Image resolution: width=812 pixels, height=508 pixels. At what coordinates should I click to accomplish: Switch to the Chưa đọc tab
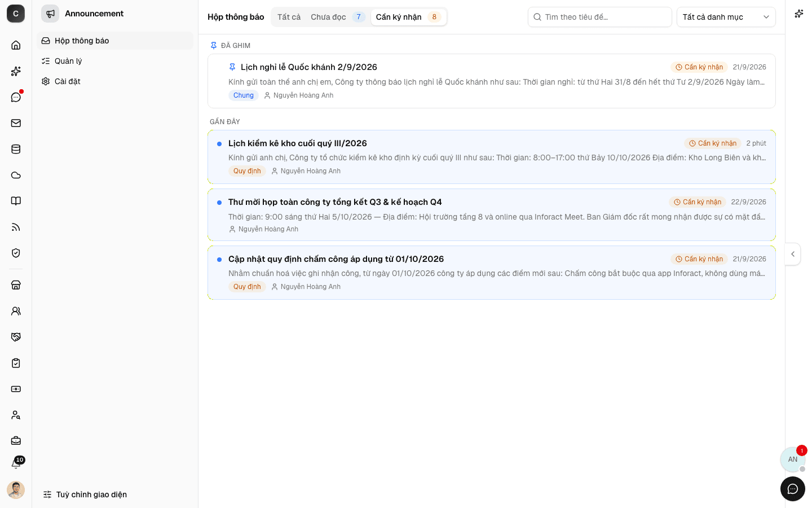pos(338,17)
